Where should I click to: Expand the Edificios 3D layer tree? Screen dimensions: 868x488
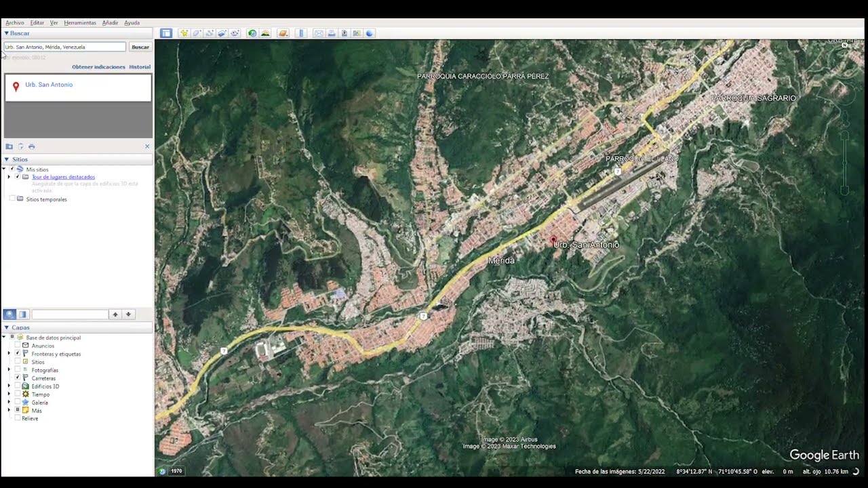click(x=9, y=386)
